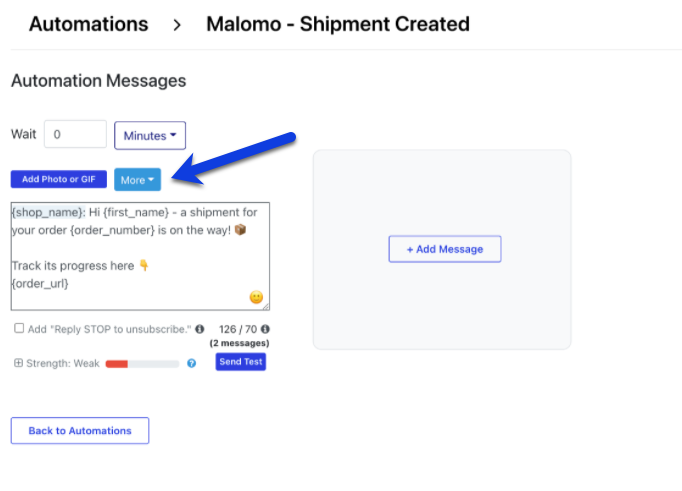Click the + Add Message button
This screenshot has width=682, height=491.
(445, 249)
